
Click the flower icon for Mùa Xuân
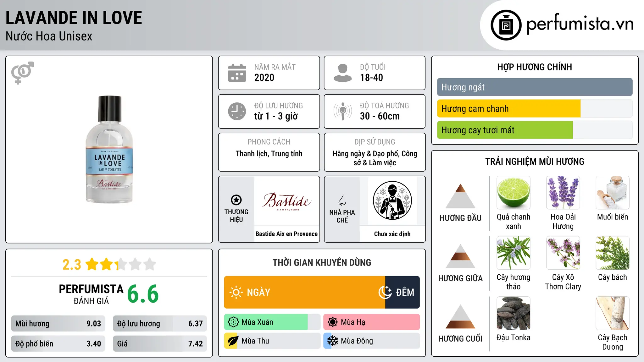tap(233, 322)
